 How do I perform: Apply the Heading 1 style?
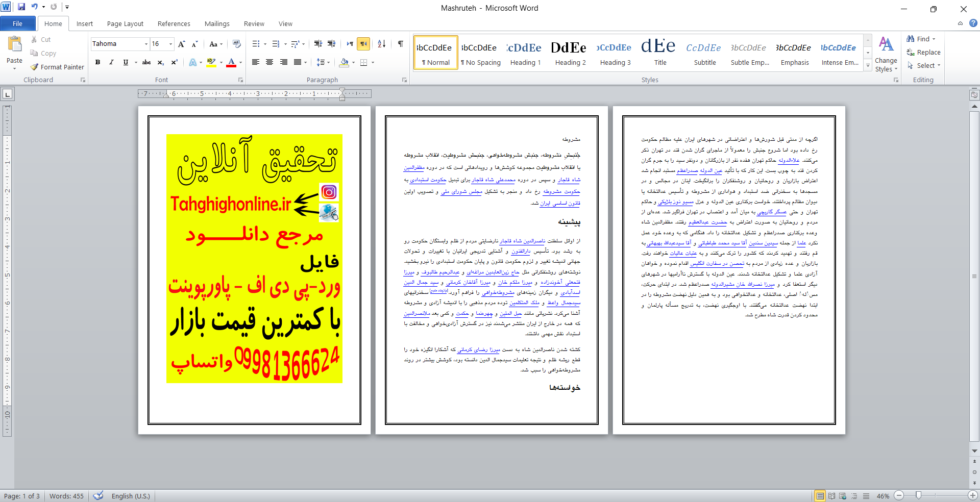pyautogui.click(x=525, y=53)
